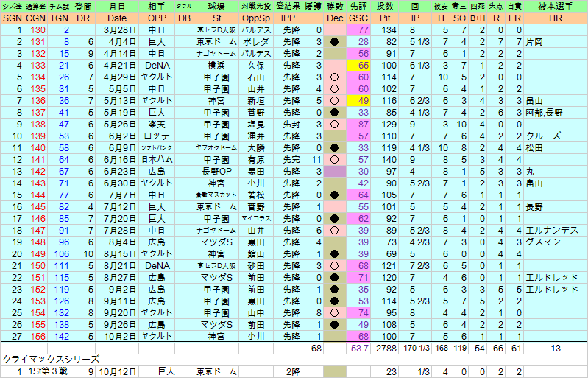588x378 pixels.
Task: Click the average GSC total 53.7
Action: [358, 349]
